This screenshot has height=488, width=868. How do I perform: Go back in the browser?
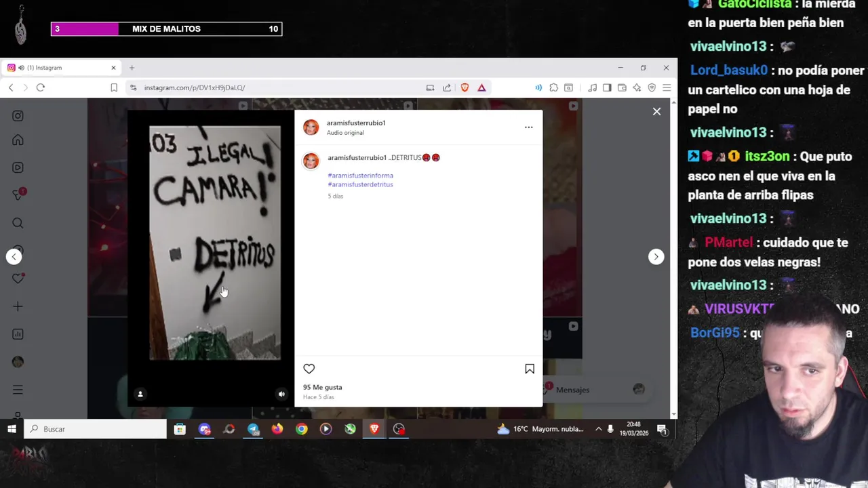click(11, 87)
